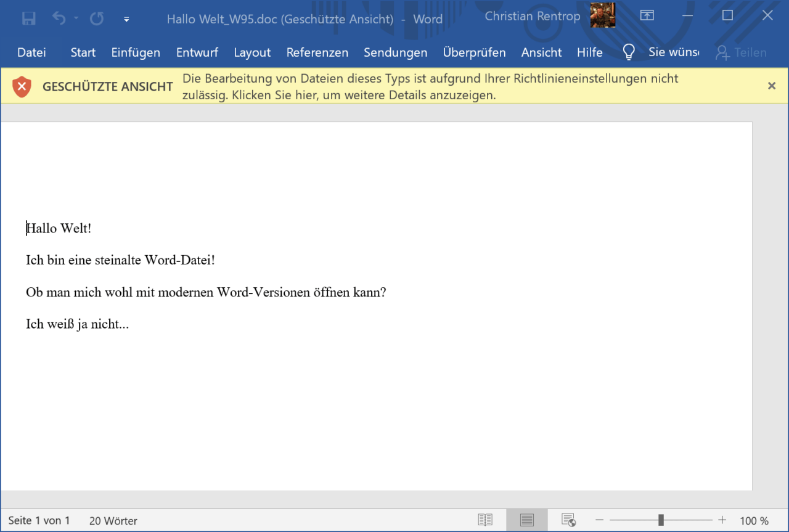Click the red shield protected view icon
This screenshot has width=789, height=532.
[x=22, y=86]
